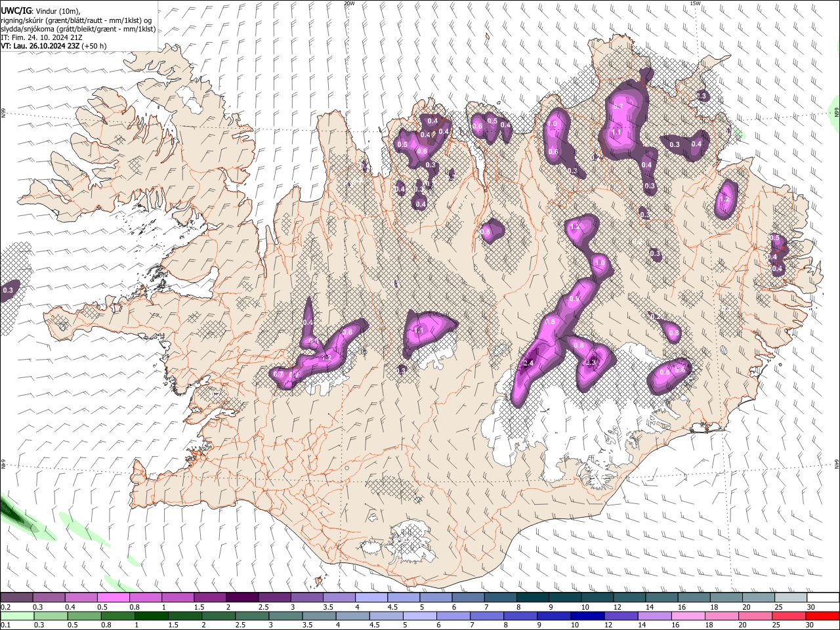Click upper scale swatch between 6 and 7
This screenshot has width=840, height=630.
click(468, 598)
